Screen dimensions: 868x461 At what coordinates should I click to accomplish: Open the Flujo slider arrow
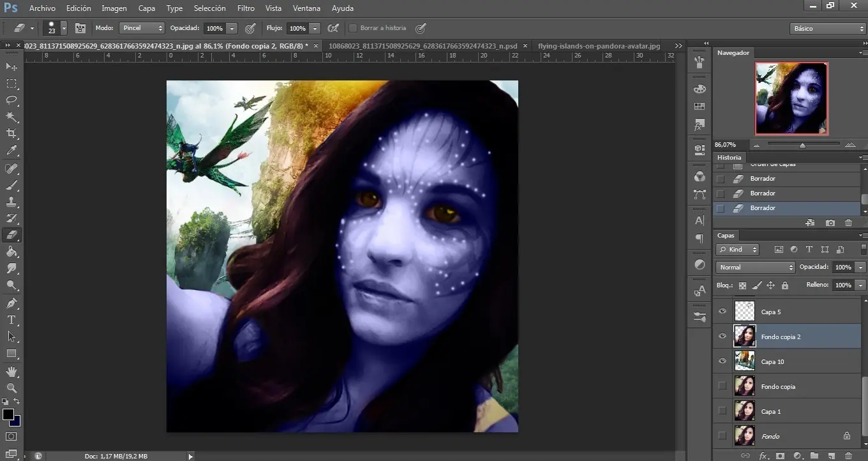314,29
